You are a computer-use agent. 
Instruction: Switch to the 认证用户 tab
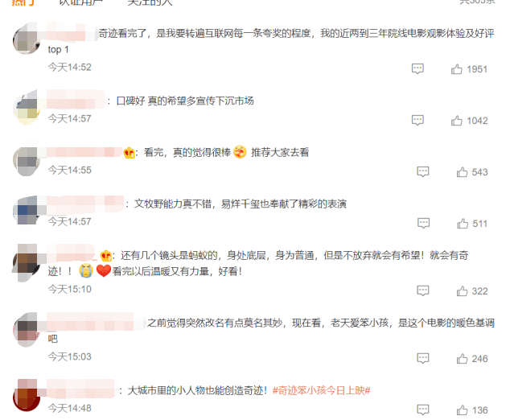pyautogui.click(x=80, y=2)
